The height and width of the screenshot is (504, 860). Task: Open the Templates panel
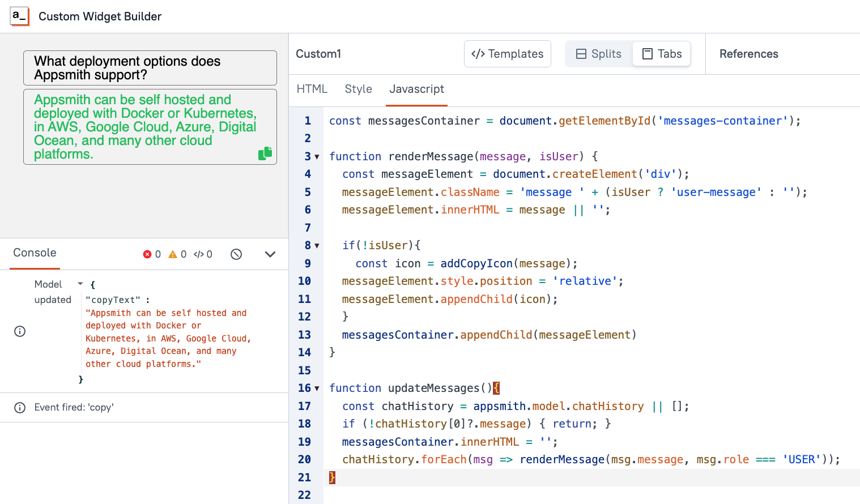(507, 54)
